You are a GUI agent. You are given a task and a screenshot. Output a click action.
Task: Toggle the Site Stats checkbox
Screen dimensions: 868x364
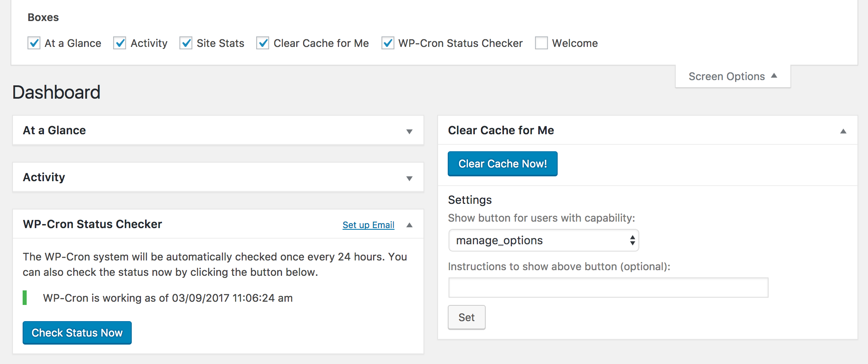coord(186,43)
